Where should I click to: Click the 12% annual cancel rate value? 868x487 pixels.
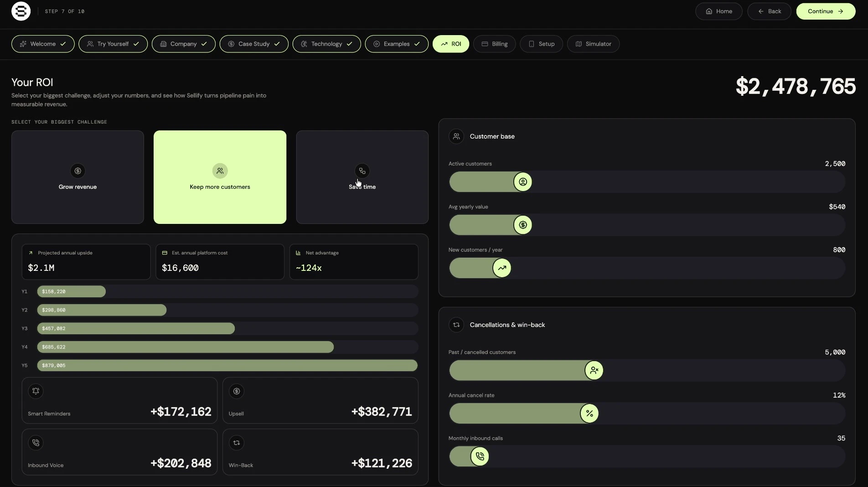(839, 395)
